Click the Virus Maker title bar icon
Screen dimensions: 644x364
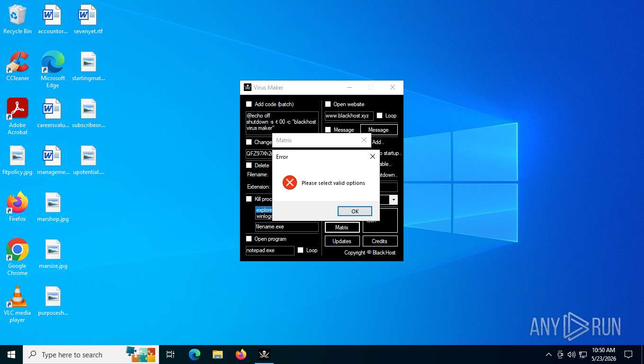tap(248, 87)
